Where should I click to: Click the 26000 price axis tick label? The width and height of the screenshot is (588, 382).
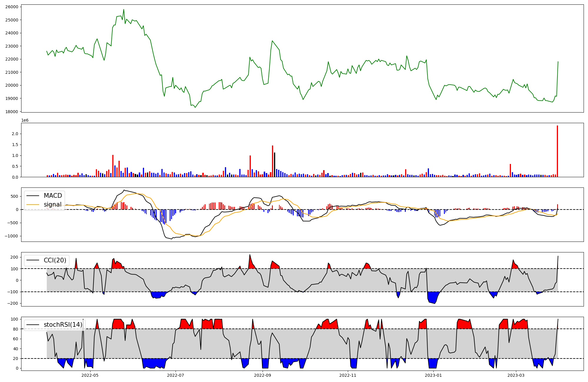click(x=12, y=7)
